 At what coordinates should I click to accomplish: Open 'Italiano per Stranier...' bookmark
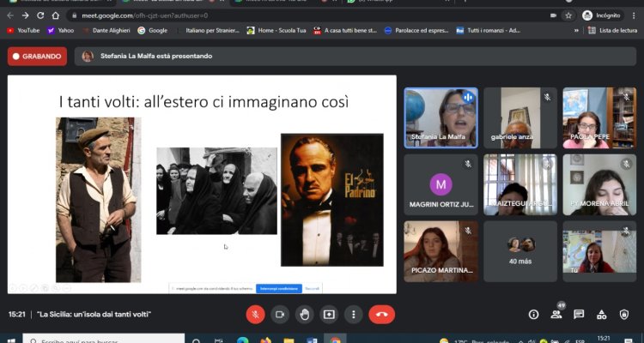pos(208,30)
